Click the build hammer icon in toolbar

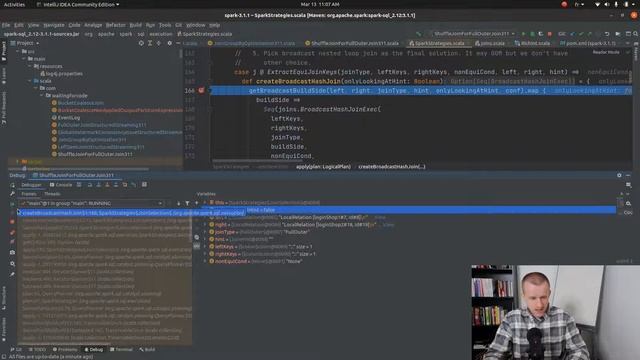(x=419, y=33)
